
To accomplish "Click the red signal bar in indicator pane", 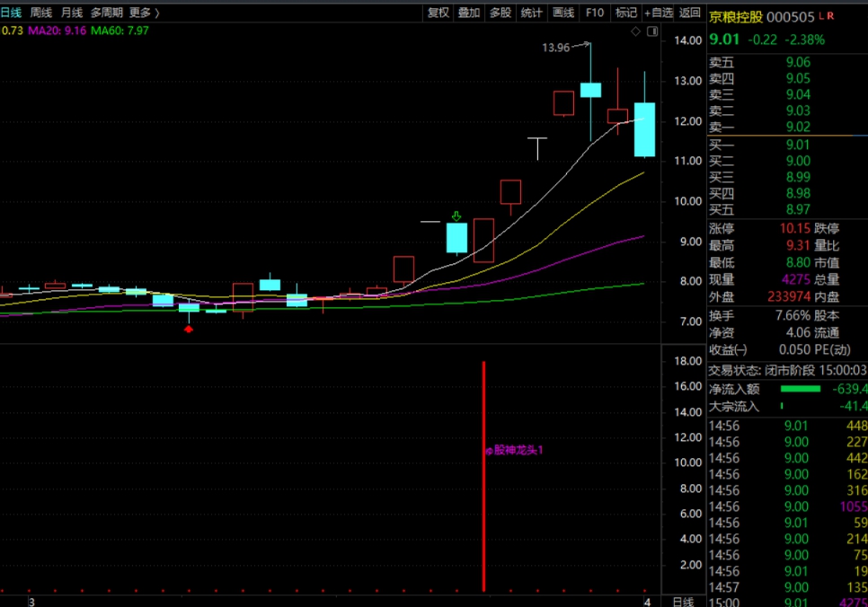I will tap(483, 476).
